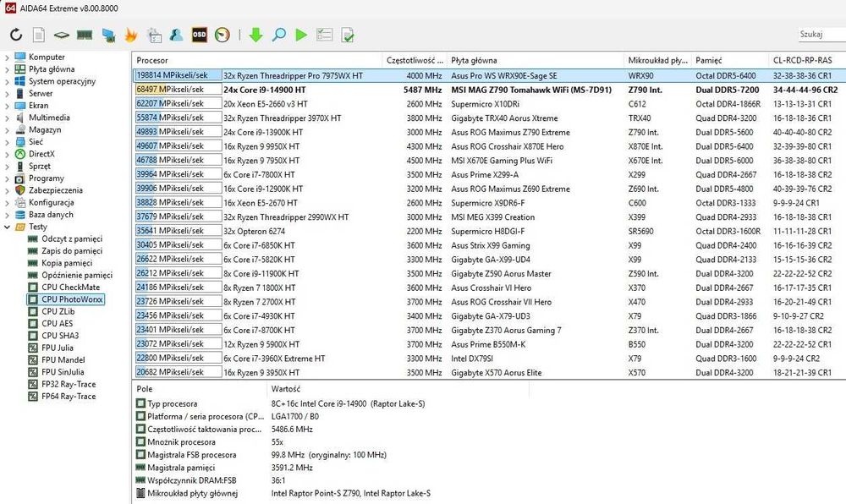
Task: Open the CPU ZLib benchmark
Action: [58, 311]
